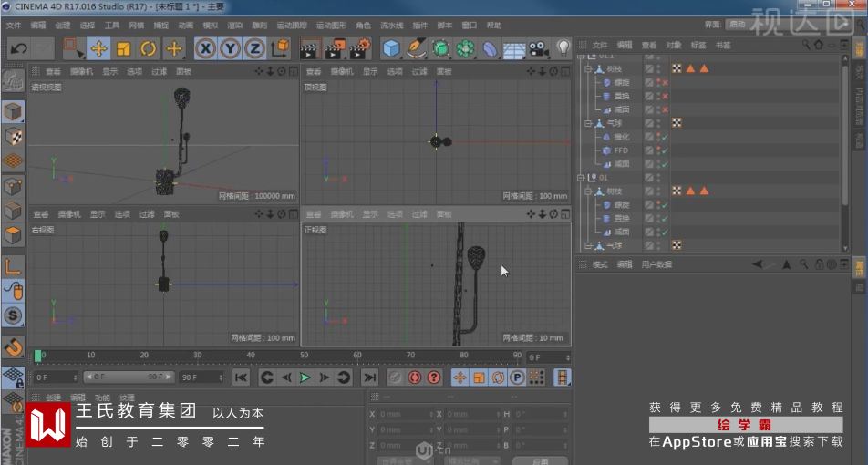Click the Camera object icon
The image size is (868, 465).
click(x=538, y=48)
